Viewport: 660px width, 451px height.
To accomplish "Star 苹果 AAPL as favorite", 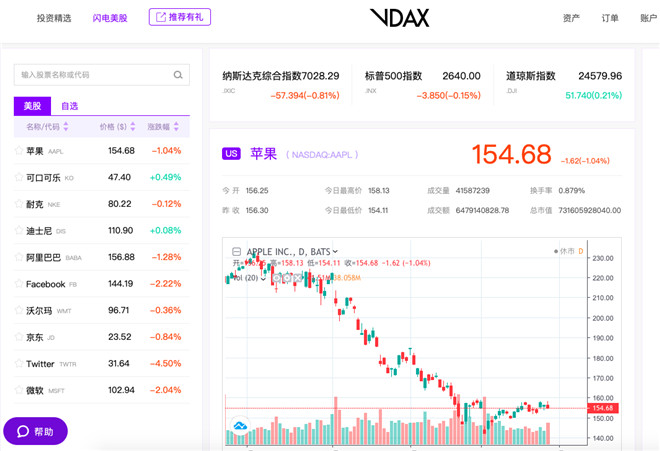I will pyautogui.click(x=18, y=151).
